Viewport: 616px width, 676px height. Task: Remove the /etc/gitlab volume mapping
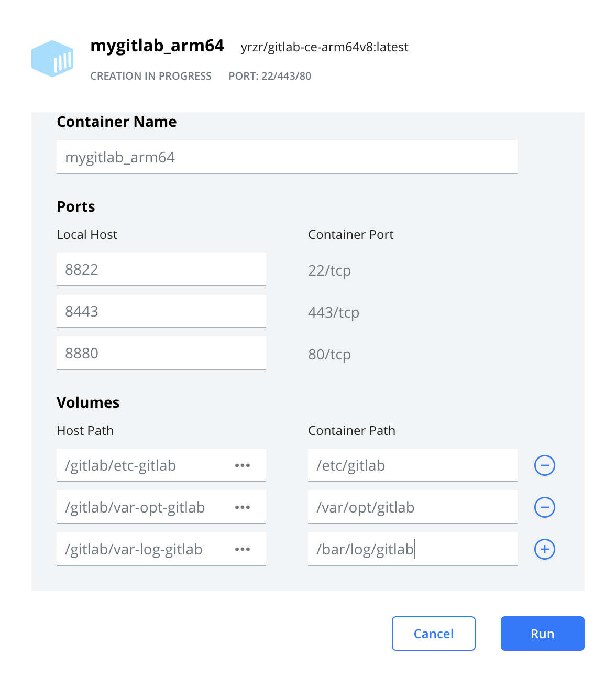coord(544,465)
